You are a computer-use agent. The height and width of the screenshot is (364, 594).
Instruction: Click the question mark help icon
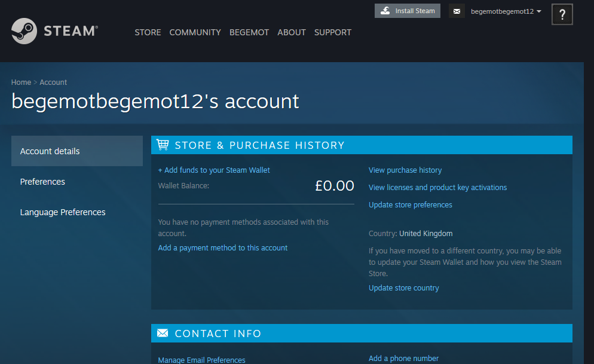point(562,14)
